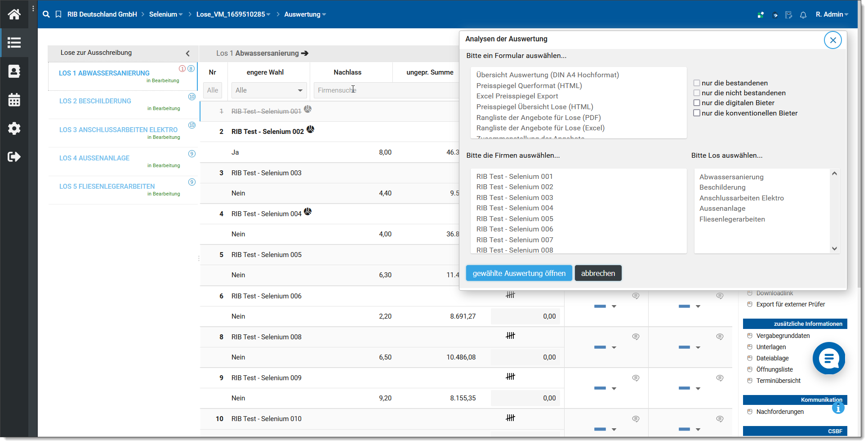Open the list view sidebar icon
The image size is (868, 444).
[x=14, y=43]
